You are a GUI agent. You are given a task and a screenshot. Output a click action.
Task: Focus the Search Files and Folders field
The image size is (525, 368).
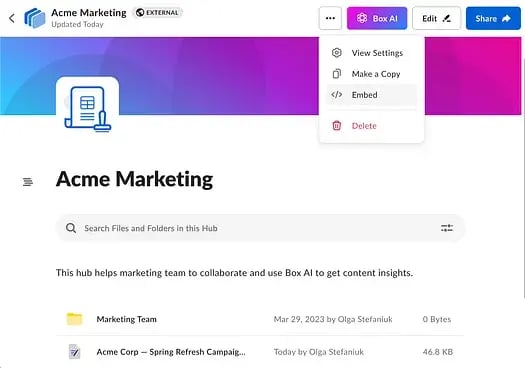pyautogui.click(x=260, y=228)
